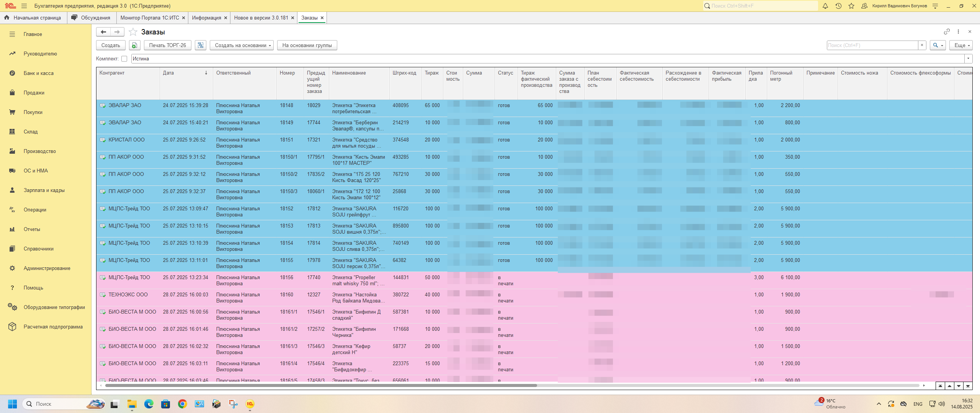Open the Еще dropdown menu
980x413 pixels.
coord(961,45)
